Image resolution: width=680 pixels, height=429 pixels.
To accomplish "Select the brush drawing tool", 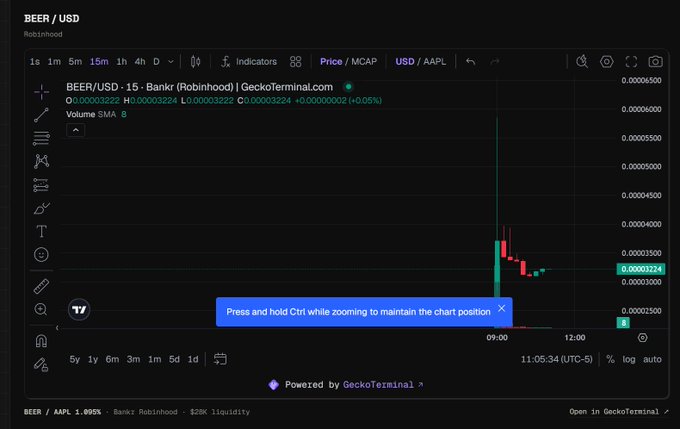I will [42, 208].
